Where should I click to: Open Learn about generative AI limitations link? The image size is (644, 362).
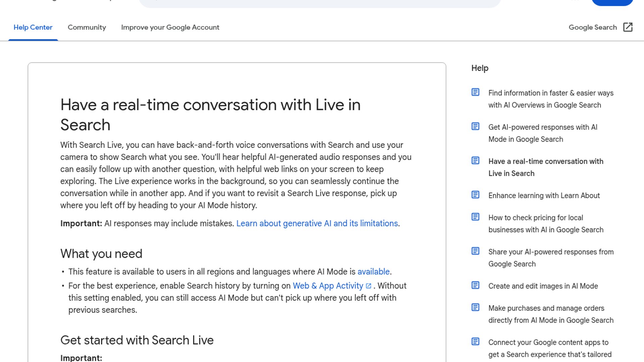coord(317,224)
